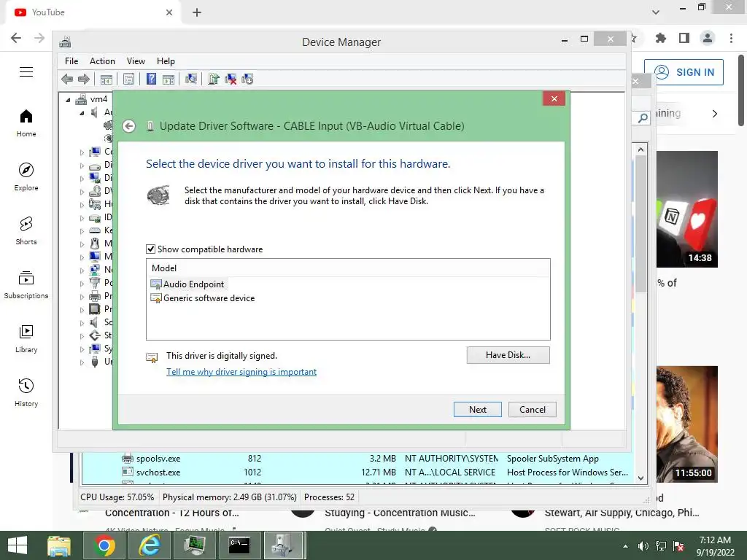Screen dimensions: 747x560
Task: Collapse the vm4 root node
Action: (68, 99)
